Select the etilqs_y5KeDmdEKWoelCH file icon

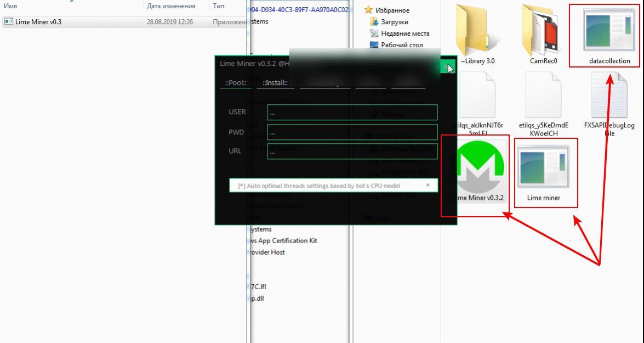[543, 95]
